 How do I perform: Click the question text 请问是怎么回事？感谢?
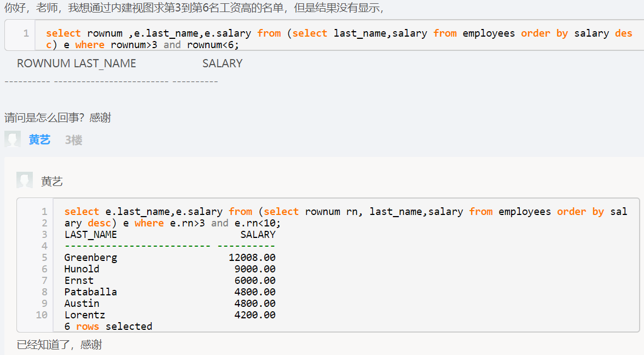(57, 118)
